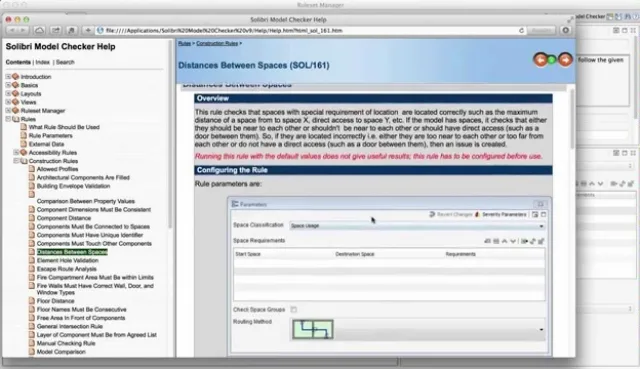Click the reload icon in address bar
640x369 pixels.
pos(521,31)
